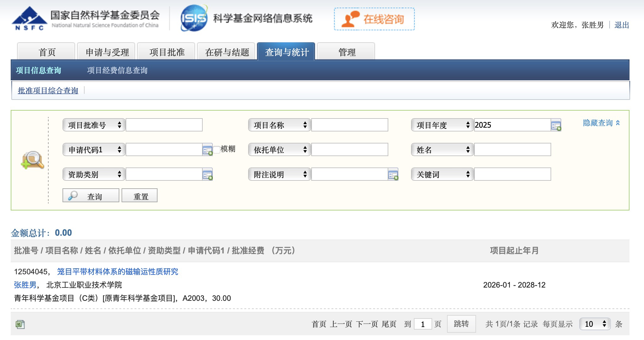This screenshot has height=340, width=644.
Task: Open the 在线咨询 online consultation banner
Action: (x=374, y=19)
